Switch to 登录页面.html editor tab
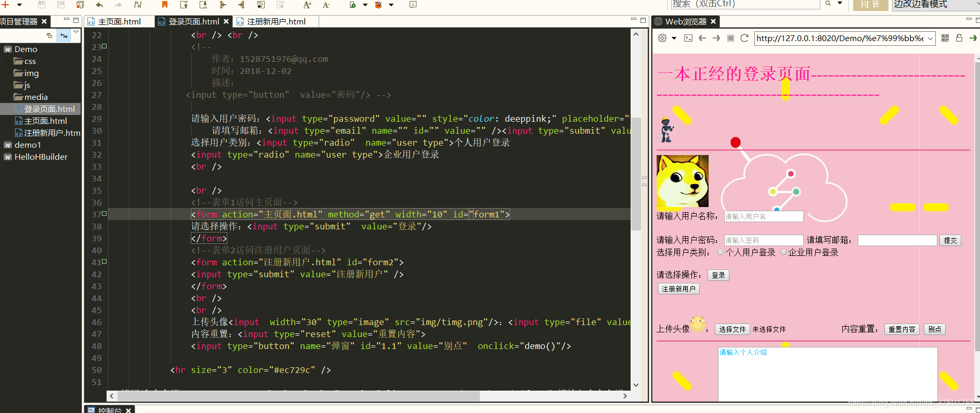This screenshot has width=980, height=413. tap(193, 21)
